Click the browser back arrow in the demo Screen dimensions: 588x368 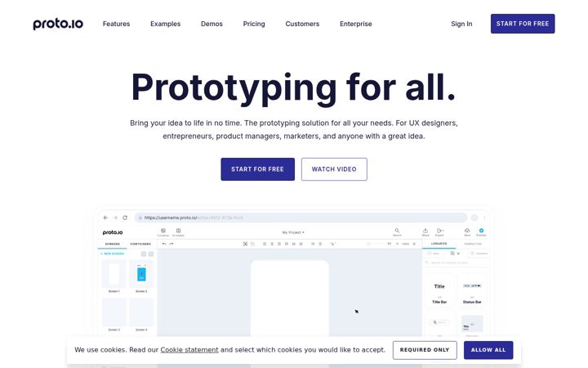pyautogui.click(x=105, y=218)
